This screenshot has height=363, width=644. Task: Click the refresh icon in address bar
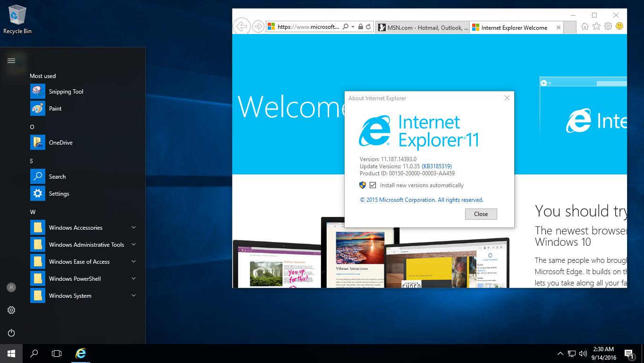coord(368,27)
